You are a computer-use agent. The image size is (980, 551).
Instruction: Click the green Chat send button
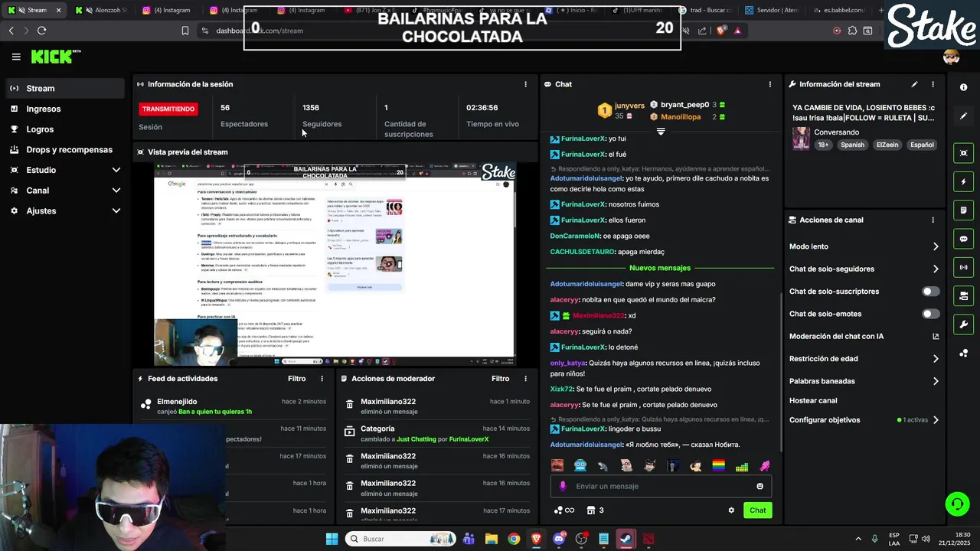pyautogui.click(x=757, y=510)
